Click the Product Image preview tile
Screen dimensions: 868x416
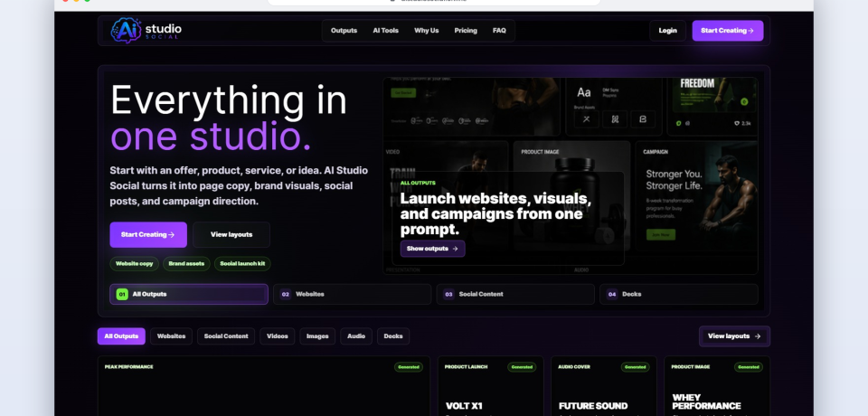(x=571, y=195)
